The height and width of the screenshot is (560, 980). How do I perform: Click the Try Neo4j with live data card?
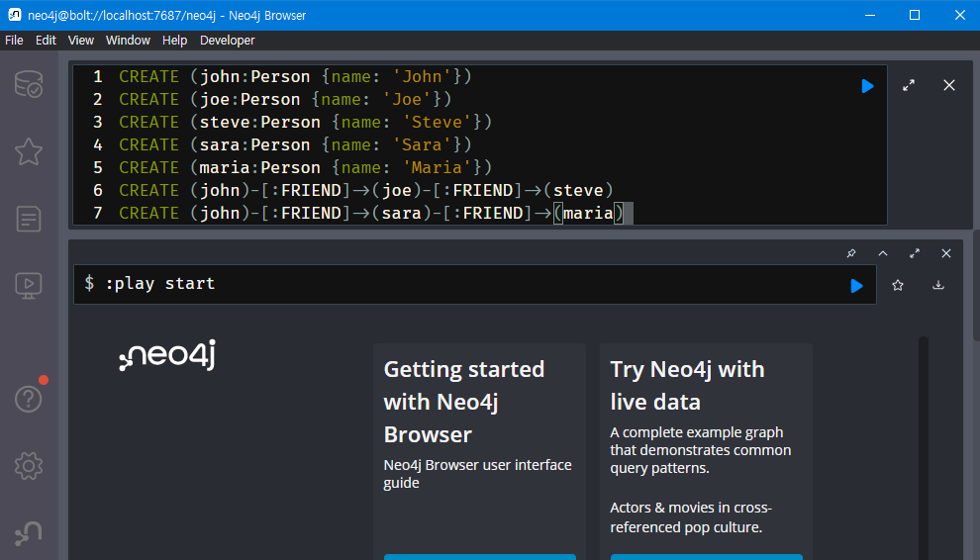pos(706,451)
